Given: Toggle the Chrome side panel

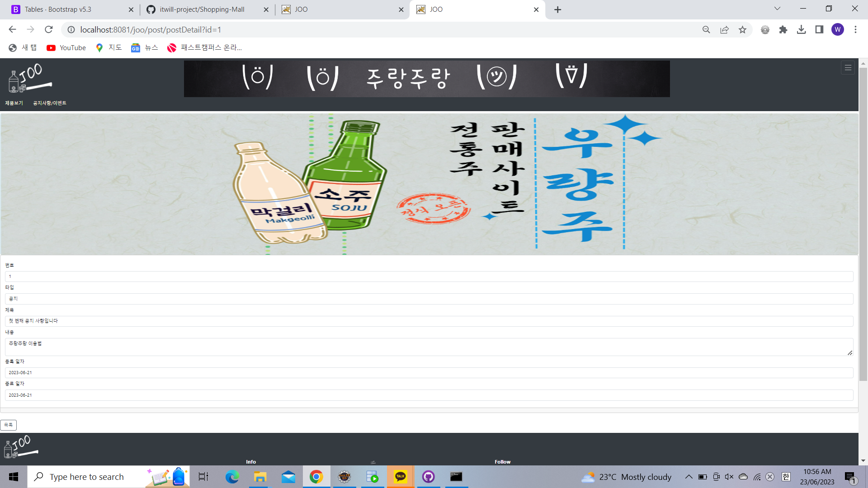Looking at the screenshot, I should coord(819,30).
